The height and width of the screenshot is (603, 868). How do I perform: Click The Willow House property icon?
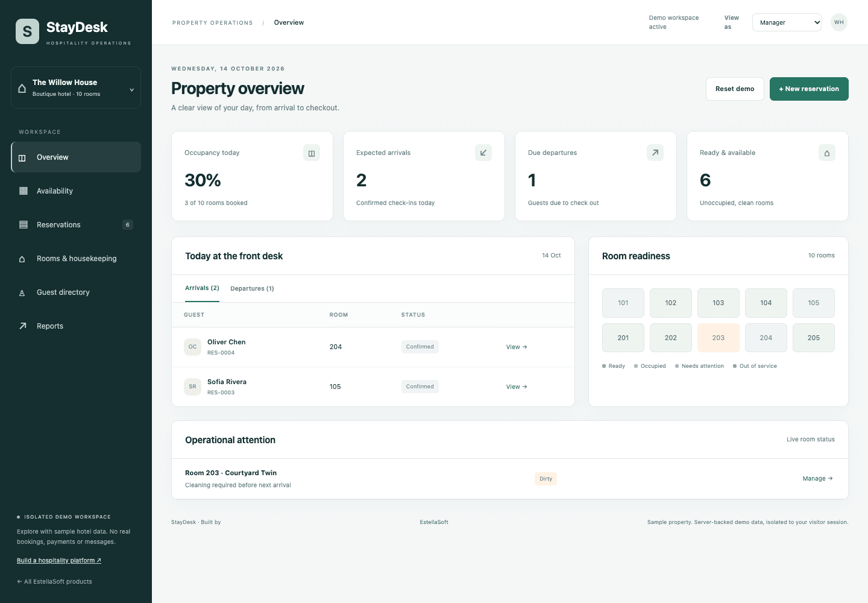[22, 88]
